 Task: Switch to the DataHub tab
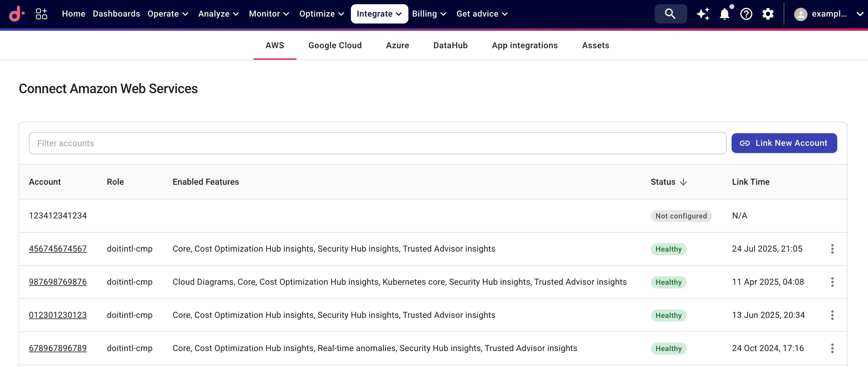(x=450, y=45)
